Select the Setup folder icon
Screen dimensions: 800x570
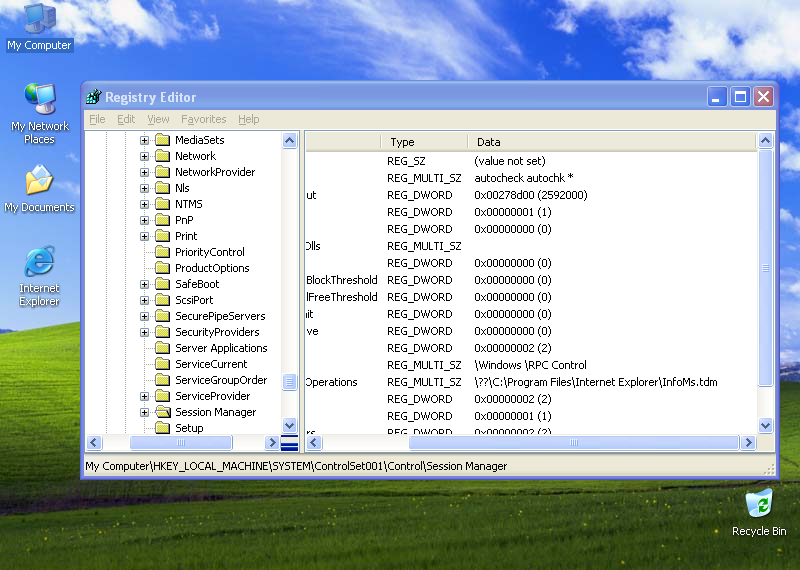click(x=162, y=428)
